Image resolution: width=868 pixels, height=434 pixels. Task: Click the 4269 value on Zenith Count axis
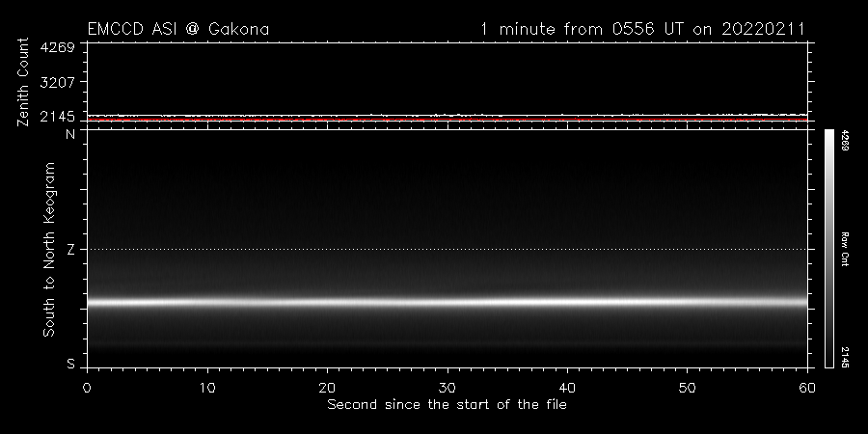[58, 47]
